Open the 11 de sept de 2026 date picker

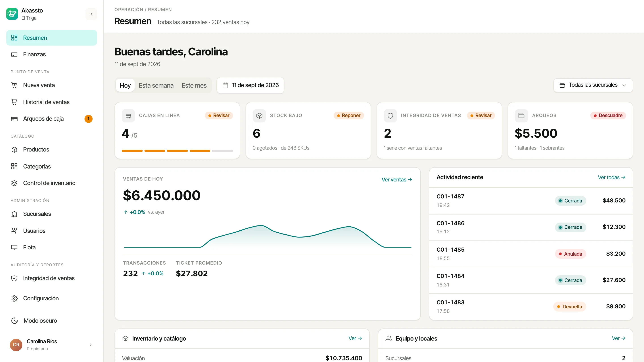[250, 85]
